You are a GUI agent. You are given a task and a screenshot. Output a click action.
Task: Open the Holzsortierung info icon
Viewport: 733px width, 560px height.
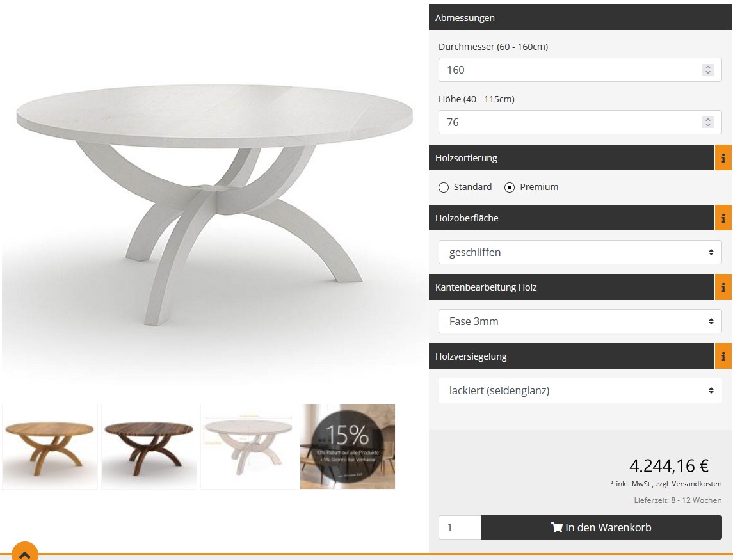pos(723,157)
